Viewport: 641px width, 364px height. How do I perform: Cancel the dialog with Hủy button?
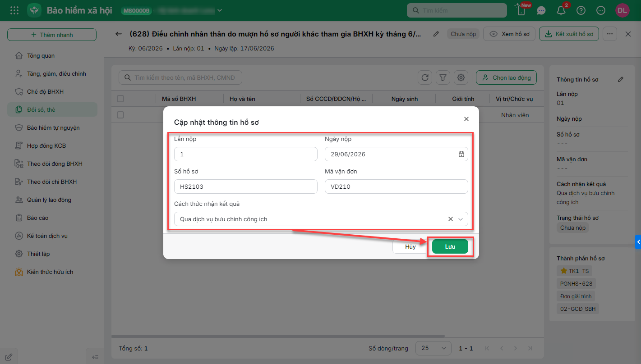click(x=410, y=246)
